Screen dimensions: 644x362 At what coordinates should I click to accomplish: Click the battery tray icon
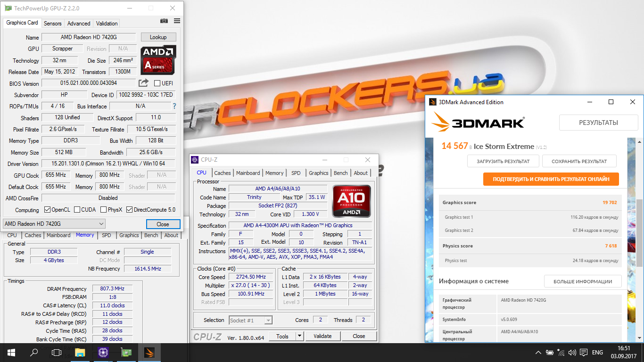[549, 352]
